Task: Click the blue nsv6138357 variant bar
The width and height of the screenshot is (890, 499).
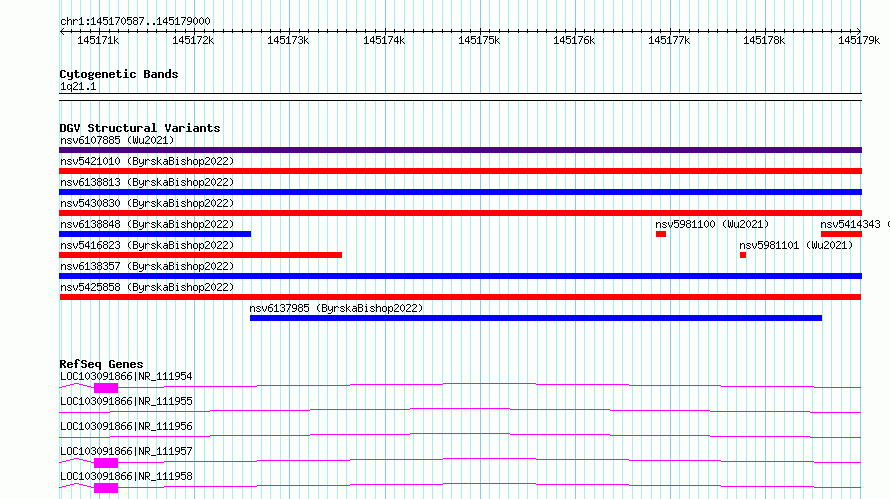Action: (460, 276)
